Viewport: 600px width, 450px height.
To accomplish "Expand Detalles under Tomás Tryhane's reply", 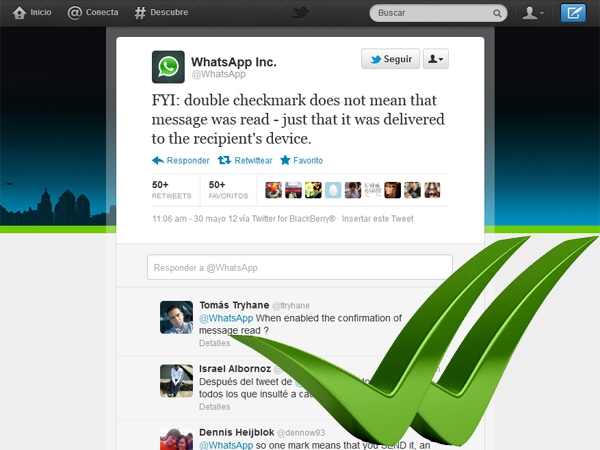I will 214,343.
